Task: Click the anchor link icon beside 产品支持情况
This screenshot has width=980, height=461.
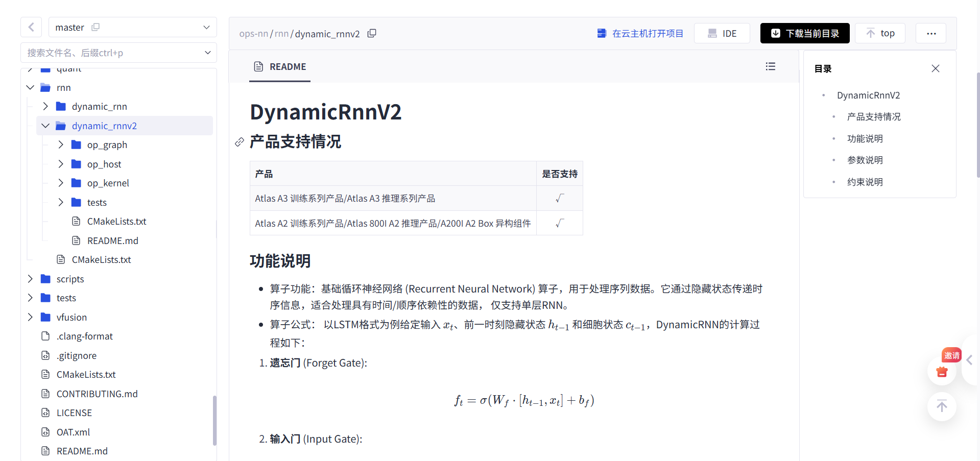Action: [x=238, y=142]
